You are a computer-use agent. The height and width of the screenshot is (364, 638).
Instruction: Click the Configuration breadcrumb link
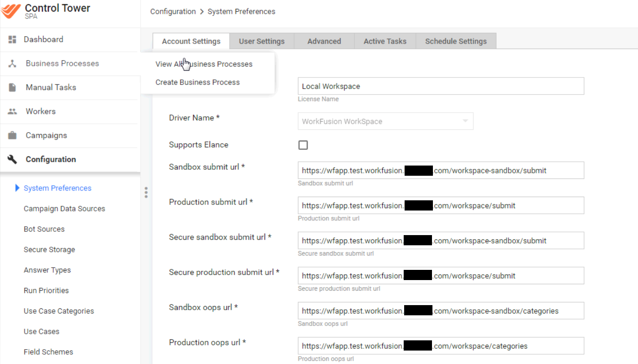(x=173, y=12)
